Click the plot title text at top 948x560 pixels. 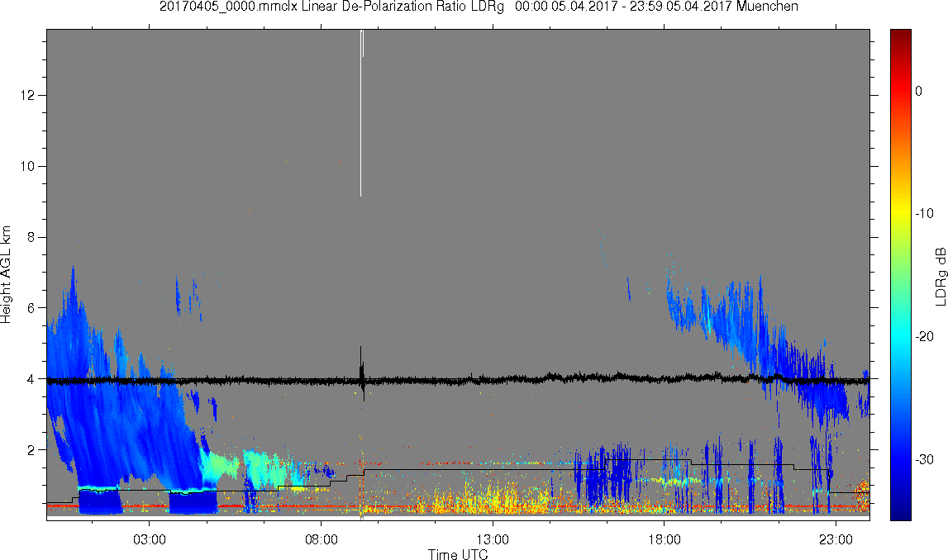(x=479, y=7)
